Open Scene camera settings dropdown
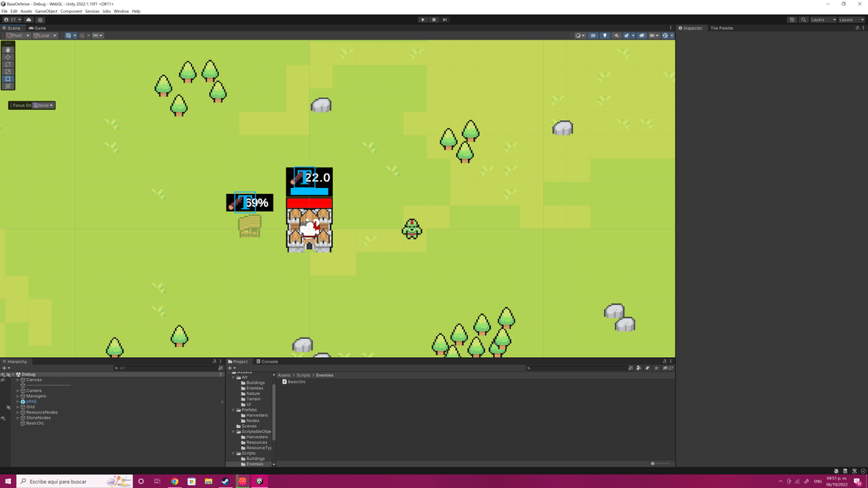Screen dimensions: 868x488 point(654,35)
